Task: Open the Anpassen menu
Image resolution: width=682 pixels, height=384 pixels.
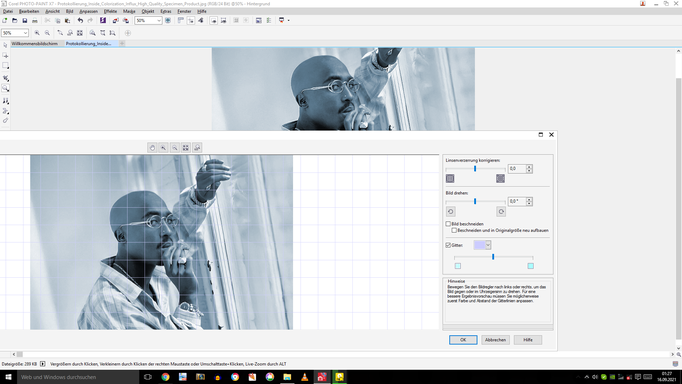Action: coord(88,11)
